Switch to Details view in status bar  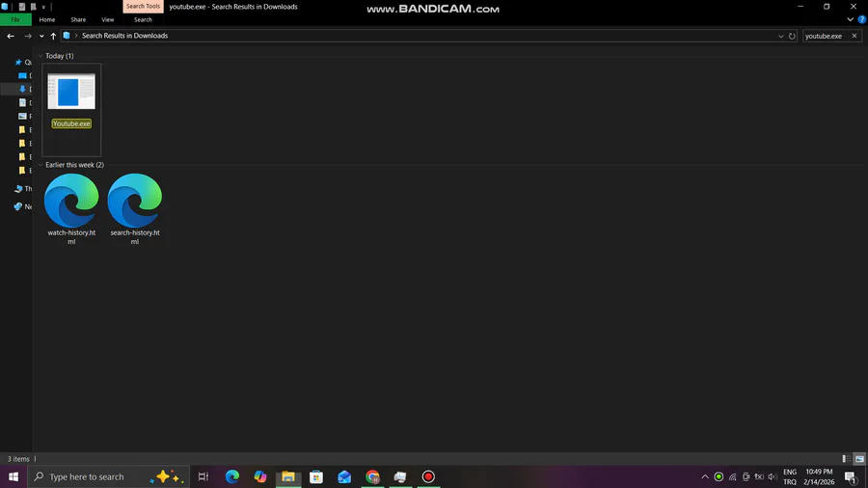[x=846, y=459]
